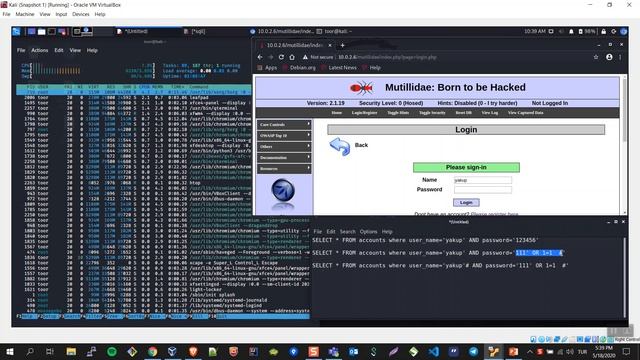This screenshot has width=640, height=360.
Task: Open text editor Search menu
Action: (347, 231)
